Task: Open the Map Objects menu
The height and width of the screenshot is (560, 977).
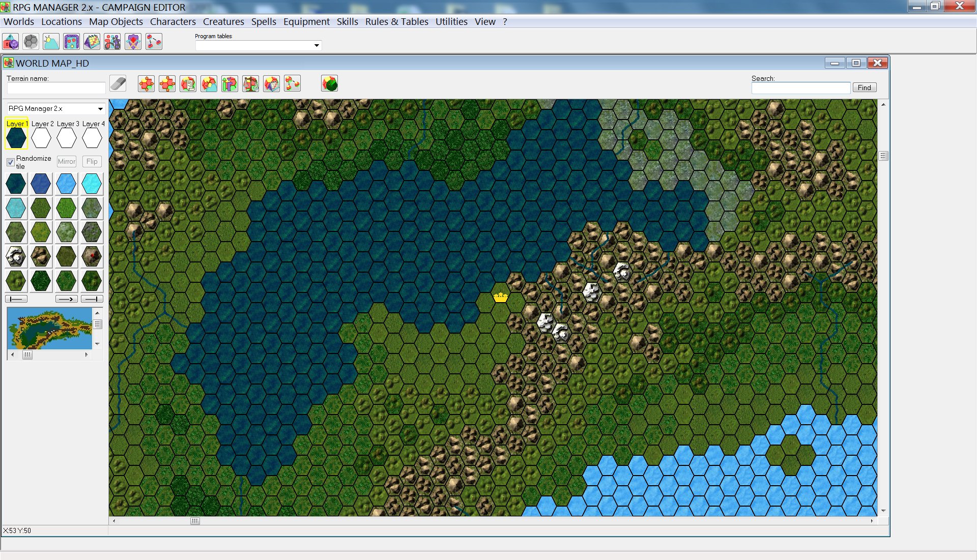Action: coord(116,21)
